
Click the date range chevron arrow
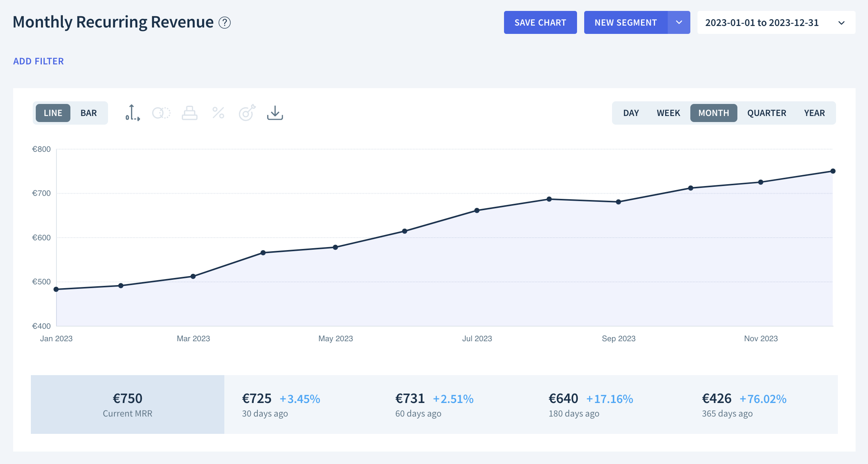tap(842, 23)
